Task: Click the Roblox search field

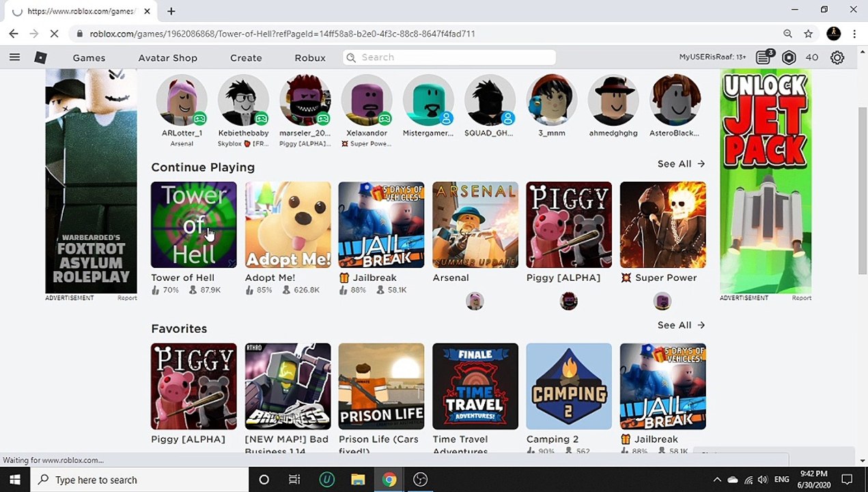Action: (449, 57)
